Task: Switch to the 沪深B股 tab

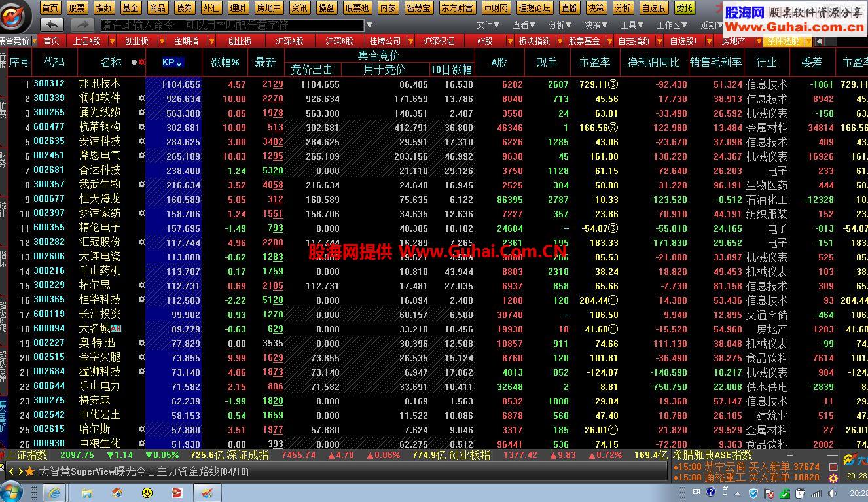Action: tap(339, 41)
